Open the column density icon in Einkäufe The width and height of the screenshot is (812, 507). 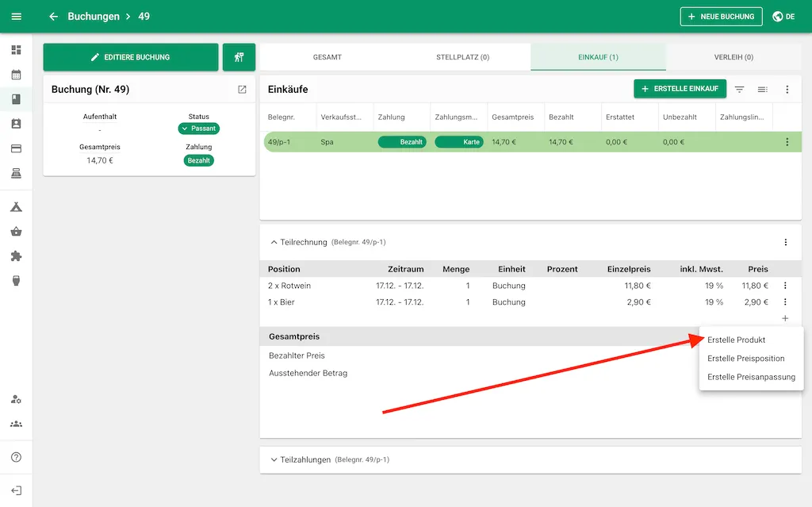point(762,89)
